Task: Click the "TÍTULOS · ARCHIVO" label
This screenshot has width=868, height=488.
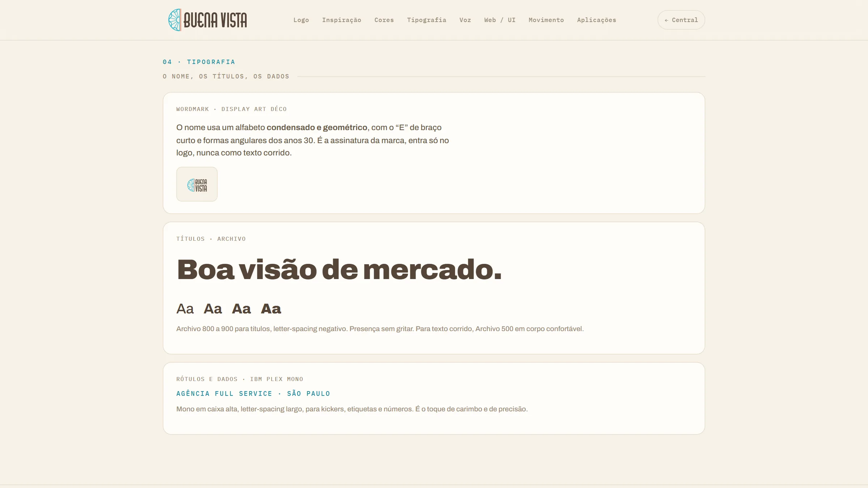Action: click(x=211, y=239)
